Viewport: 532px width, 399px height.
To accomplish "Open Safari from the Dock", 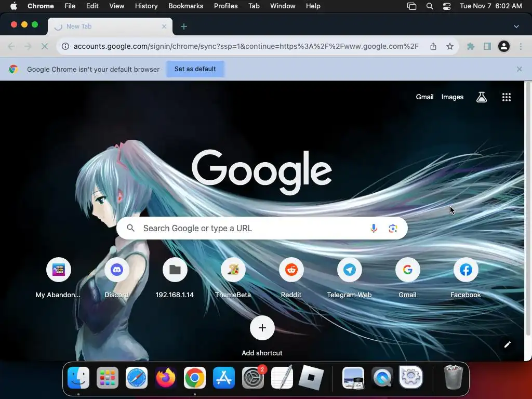I will coord(137,378).
